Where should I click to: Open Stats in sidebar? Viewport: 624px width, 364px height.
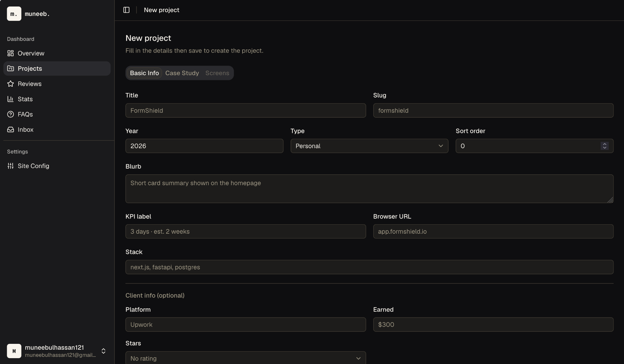57,99
